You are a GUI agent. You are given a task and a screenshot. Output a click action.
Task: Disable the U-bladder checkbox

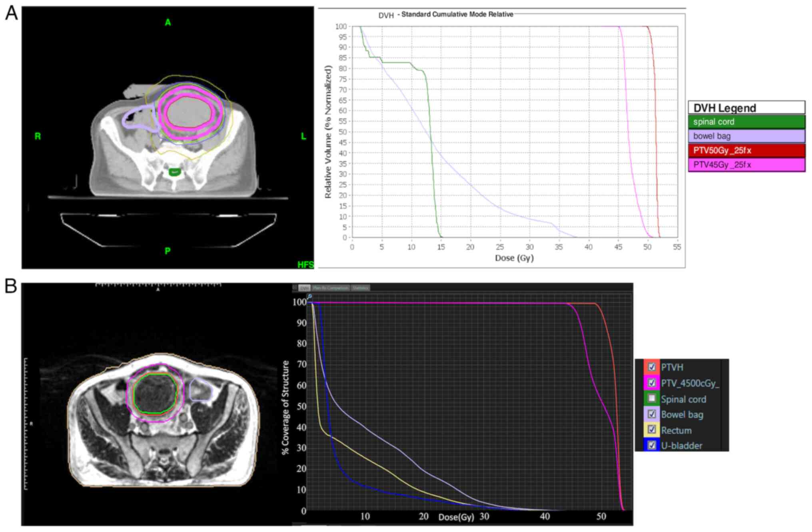click(x=652, y=445)
